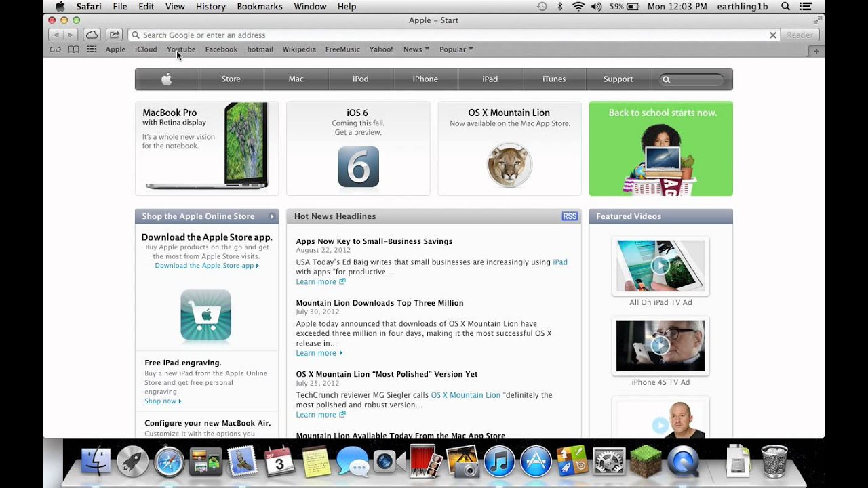Open the Bookmarks menu
868x488 pixels.
tap(260, 7)
